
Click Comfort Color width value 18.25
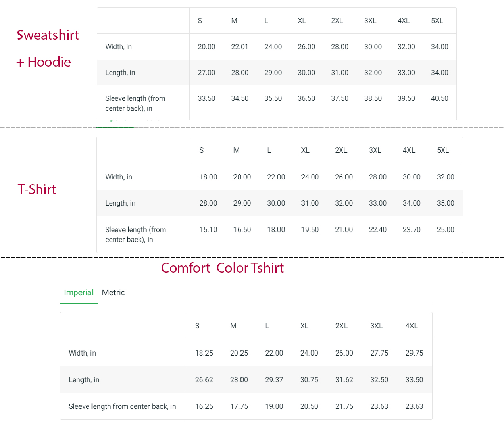coord(204,353)
